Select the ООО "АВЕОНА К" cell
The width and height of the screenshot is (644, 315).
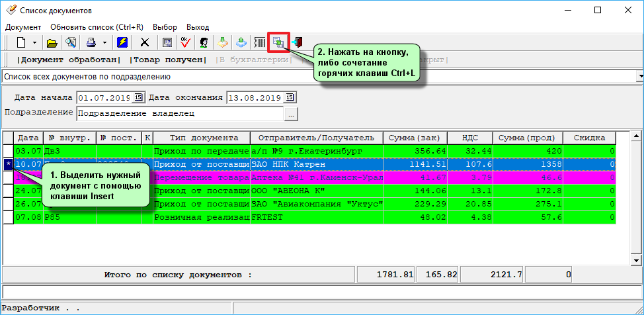pyautogui.click(x=317, y=191)
